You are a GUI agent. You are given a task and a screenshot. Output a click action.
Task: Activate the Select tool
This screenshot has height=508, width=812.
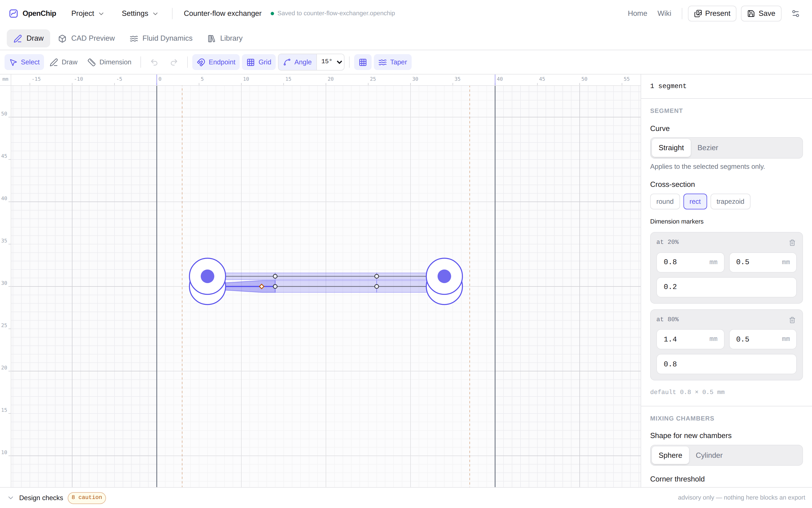[25, 62]
